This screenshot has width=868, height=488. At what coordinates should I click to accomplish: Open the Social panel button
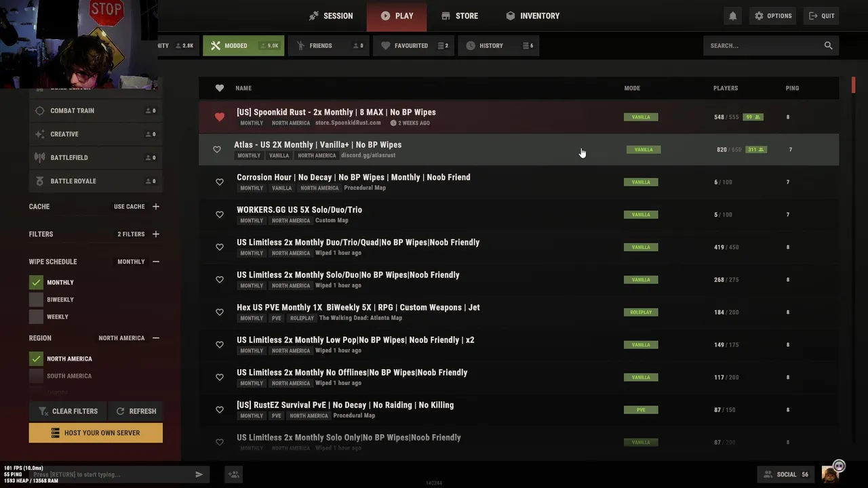click(x=787, y=474)
